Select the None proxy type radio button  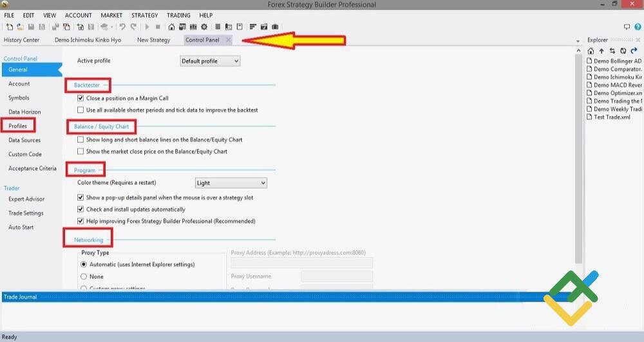pyautogui.click(x=84, y=276)
